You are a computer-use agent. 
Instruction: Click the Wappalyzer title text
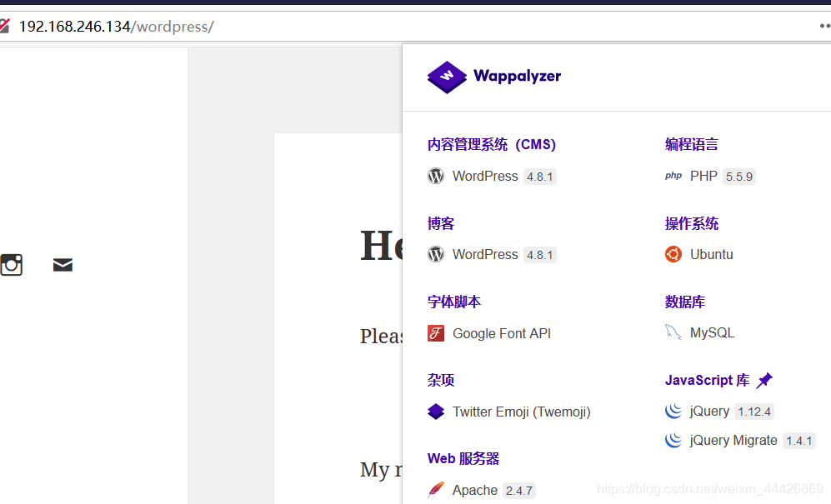point(517,77)
